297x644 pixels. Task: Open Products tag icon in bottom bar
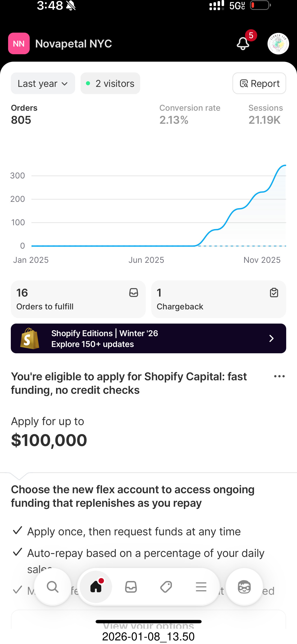(x=166, y=587)
